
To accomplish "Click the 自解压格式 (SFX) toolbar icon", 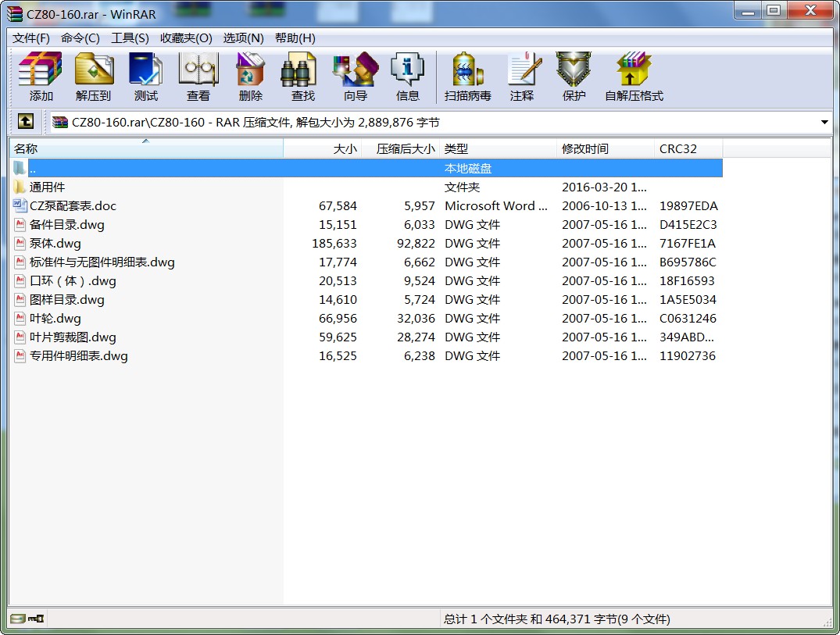I will pyautogui.click(x=634, y=77).
